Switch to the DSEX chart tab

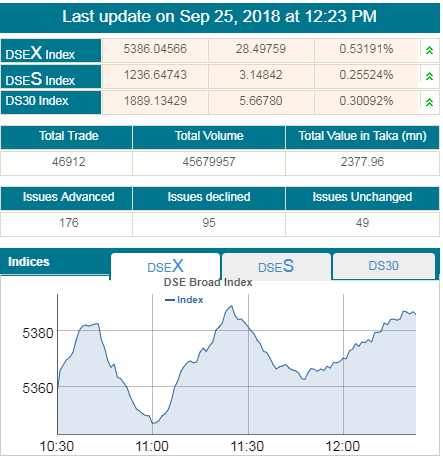[x=165, y=266]
